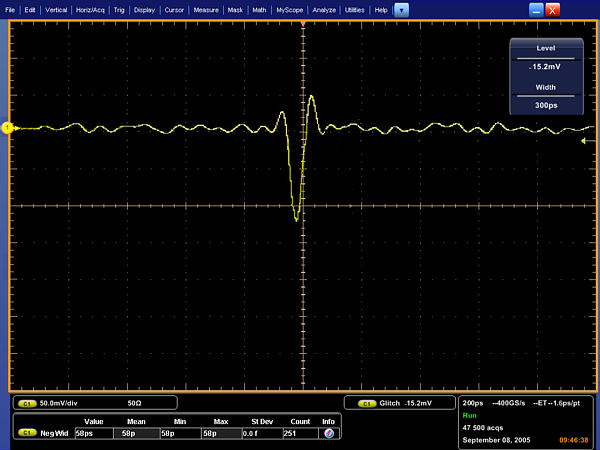Open the Analyze menu
Screen dimensions: 600x450
click(325, 9)
